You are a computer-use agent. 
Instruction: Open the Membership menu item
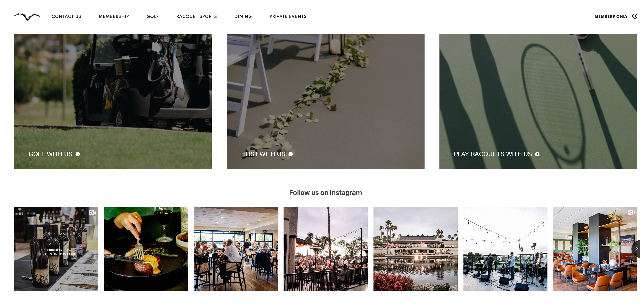tap(114, 16)
